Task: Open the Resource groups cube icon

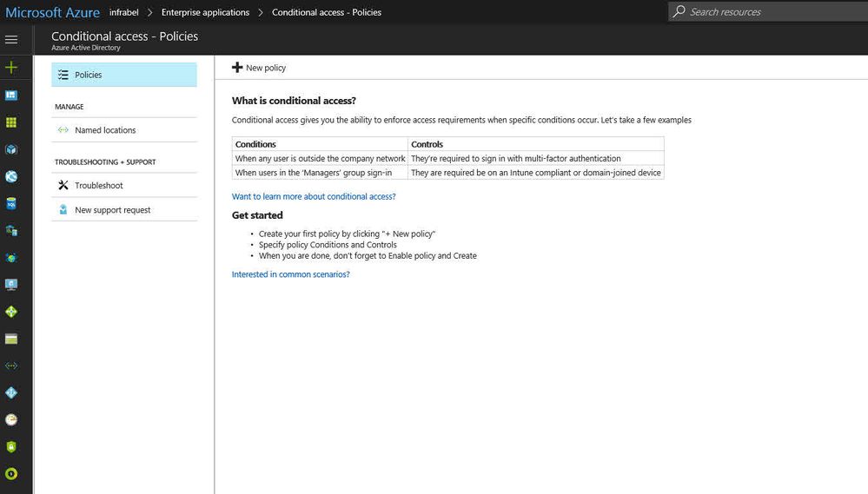Action: (x=11, y=149)
